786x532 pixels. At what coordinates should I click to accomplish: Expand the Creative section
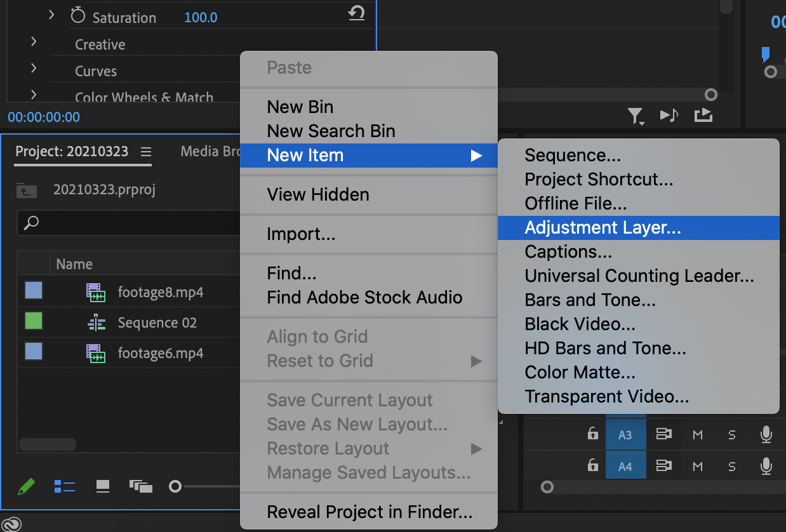(34, 42)
